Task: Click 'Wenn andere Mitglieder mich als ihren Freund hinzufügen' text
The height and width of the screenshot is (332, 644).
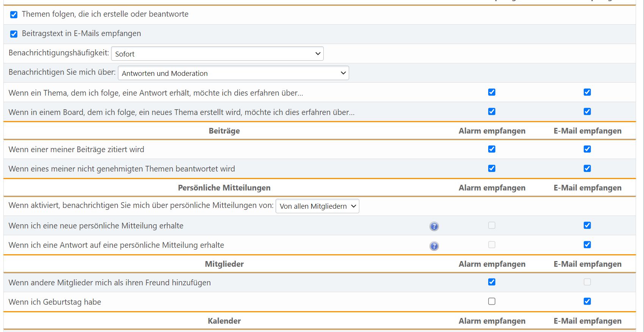Action: 110,283
